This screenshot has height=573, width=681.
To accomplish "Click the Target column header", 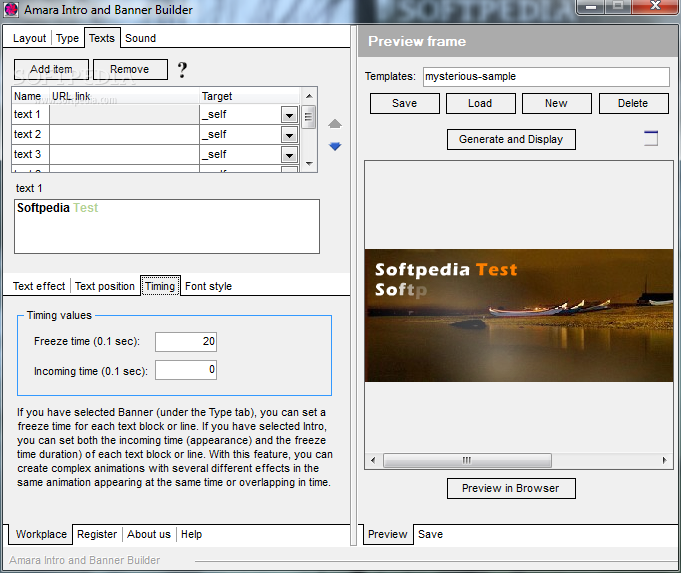I will [x=250, y=96].
